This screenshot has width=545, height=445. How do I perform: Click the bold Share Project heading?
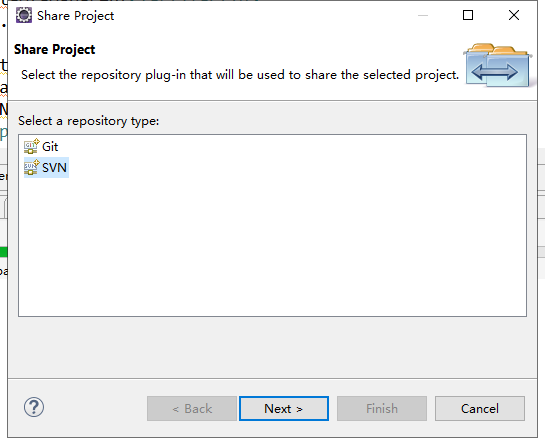pos(55,49)
